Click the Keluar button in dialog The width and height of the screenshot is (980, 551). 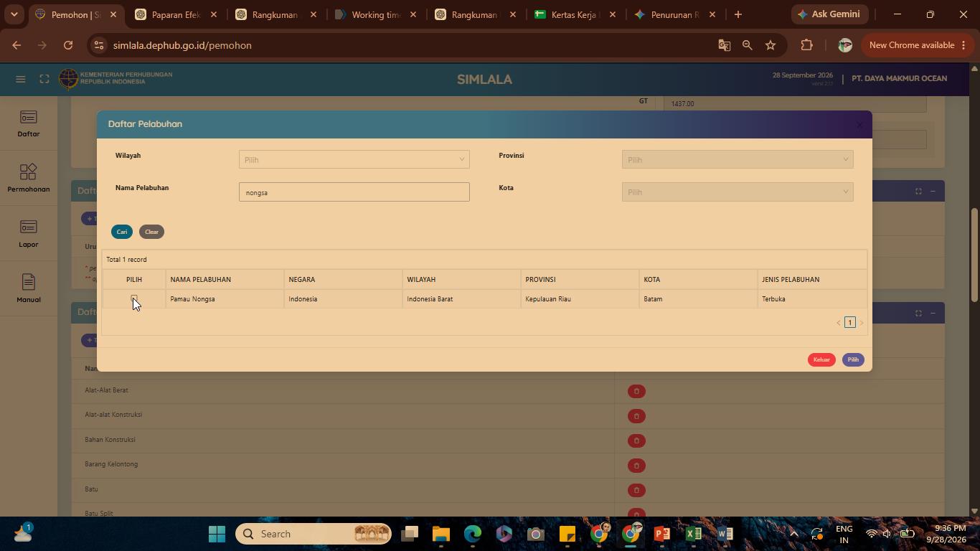click(821, 359)
